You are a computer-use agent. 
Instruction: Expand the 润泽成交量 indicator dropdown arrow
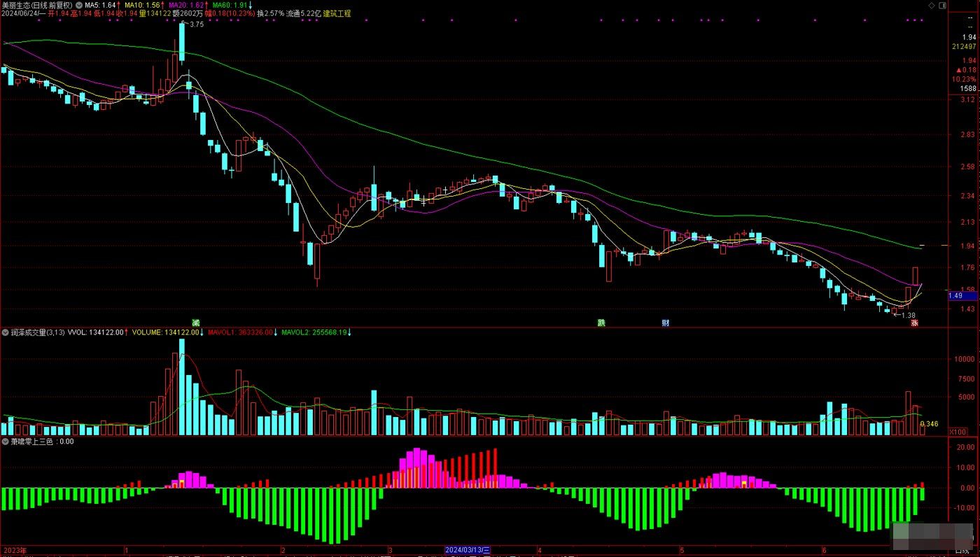click(x=5, y=332)
